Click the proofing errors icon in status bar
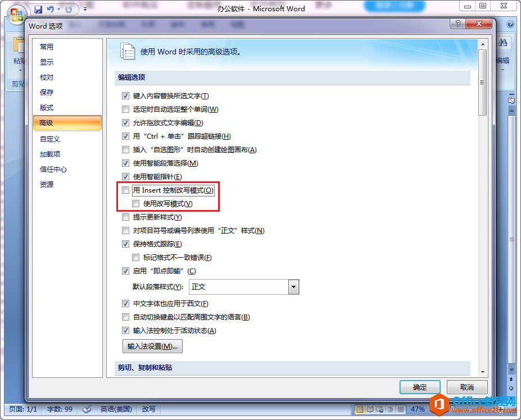Viewport: 521px width, 420px height. [x=87, y=409]
